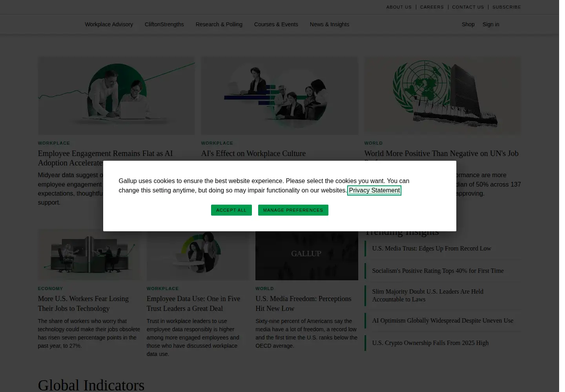Open 'Slim Majority Doubt U.S. Leaders' link
Viewport: 565px width, 392px height.
coord(428,296)
